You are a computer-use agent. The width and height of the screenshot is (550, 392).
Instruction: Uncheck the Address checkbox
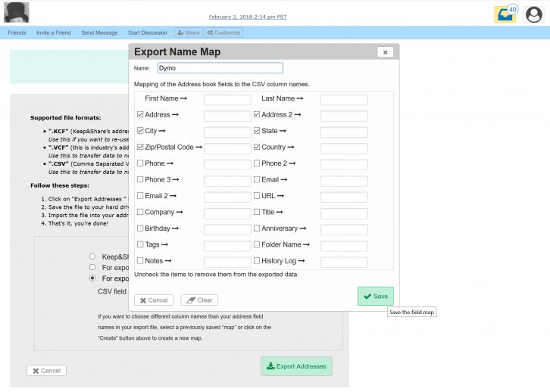[x=140, y=115]
